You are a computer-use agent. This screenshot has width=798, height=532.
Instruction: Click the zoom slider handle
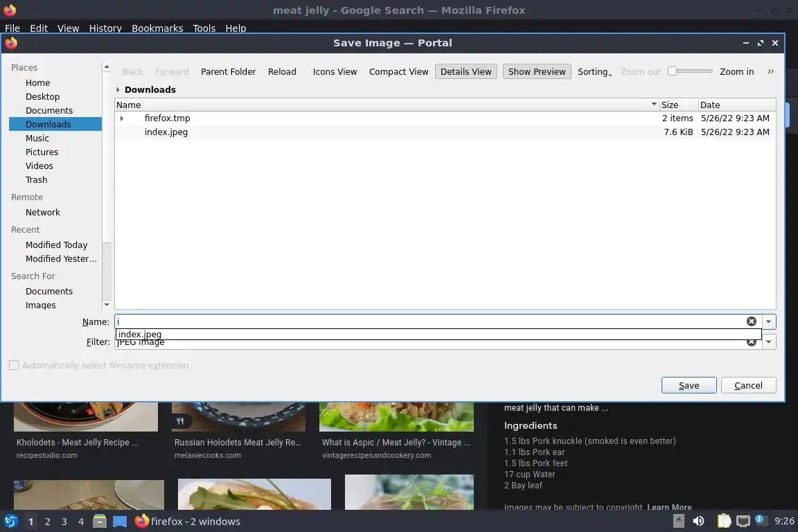pos(673,71)
